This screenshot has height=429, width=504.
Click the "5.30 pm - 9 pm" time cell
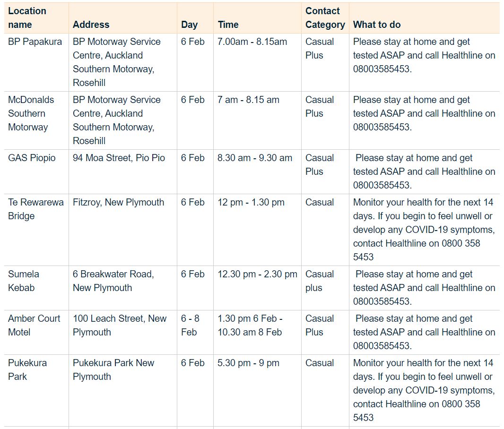pyautogui.click(x=248, y=363)
